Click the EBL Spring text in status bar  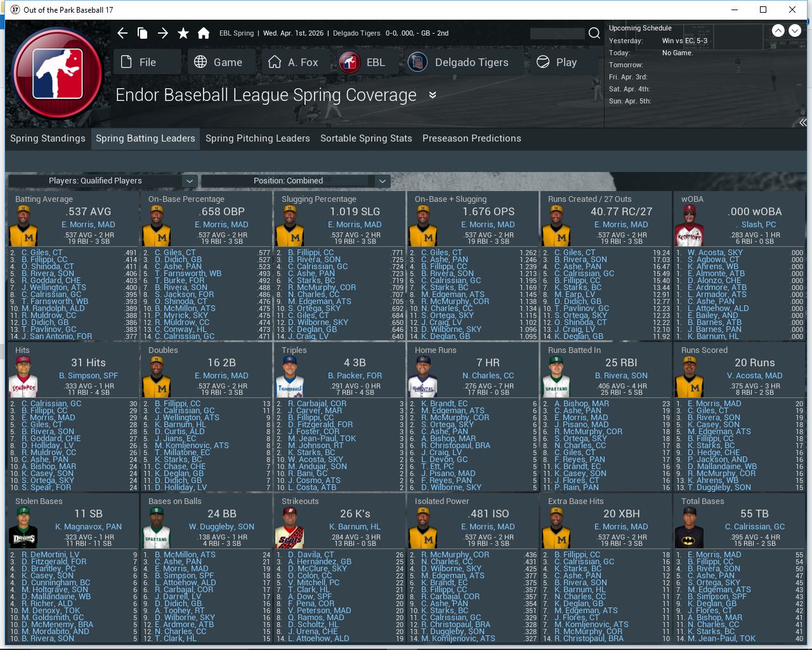point(237,33)
